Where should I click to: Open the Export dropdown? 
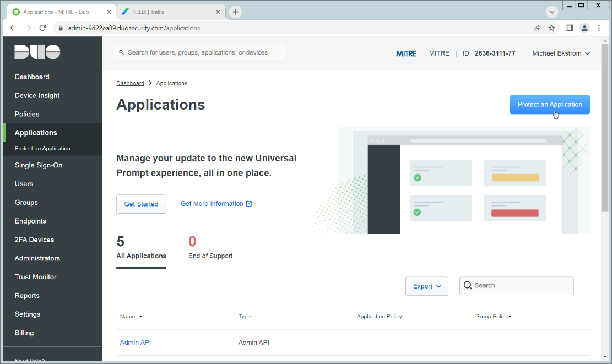coord(427,286)
